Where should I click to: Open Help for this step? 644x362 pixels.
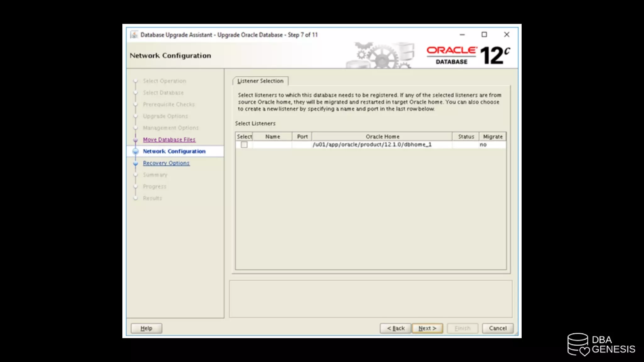pos(146,328)
